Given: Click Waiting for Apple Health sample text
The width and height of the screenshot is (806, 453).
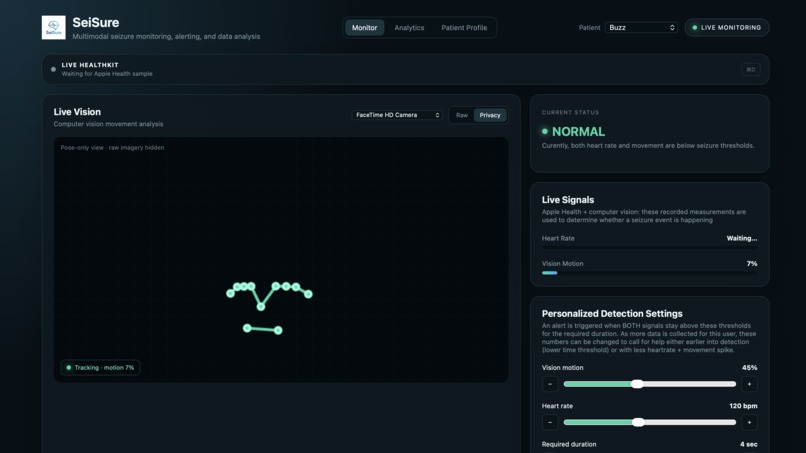Looking at the screenshot, I should click(x=107, y=74).
